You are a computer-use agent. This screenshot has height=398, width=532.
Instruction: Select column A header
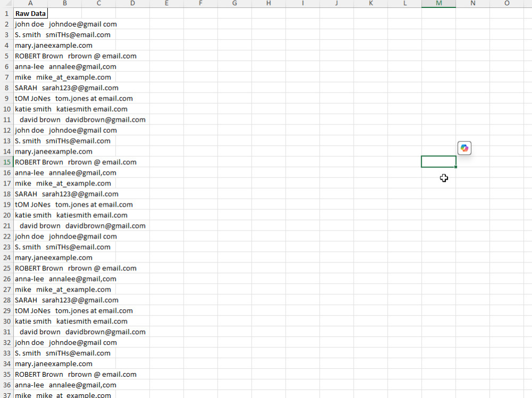coord(30,3)
